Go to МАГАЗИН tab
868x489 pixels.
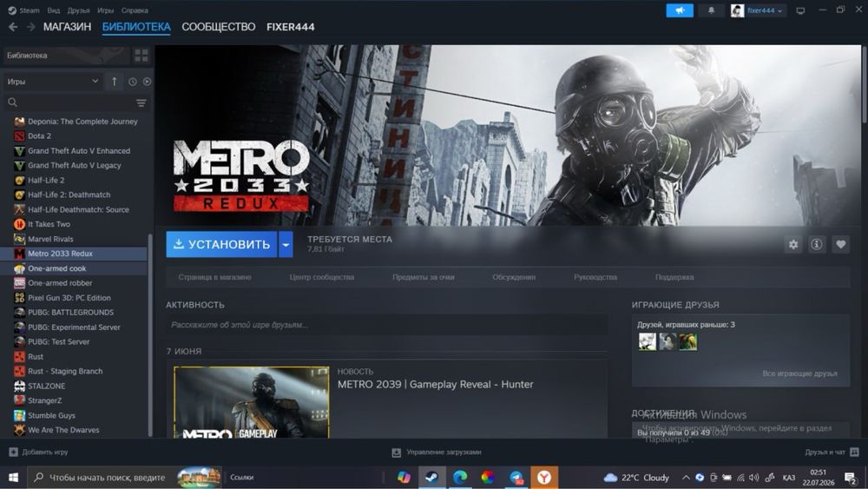tap(67, 27)
